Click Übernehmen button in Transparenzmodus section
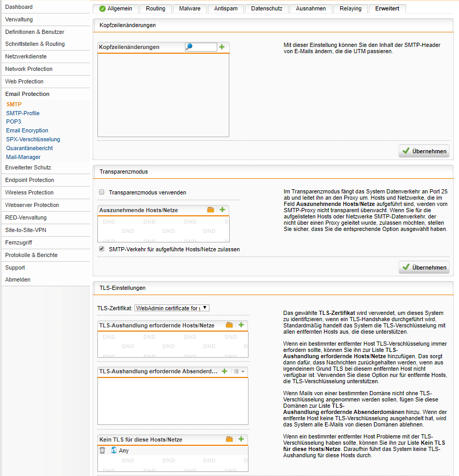 click(424, 267)
